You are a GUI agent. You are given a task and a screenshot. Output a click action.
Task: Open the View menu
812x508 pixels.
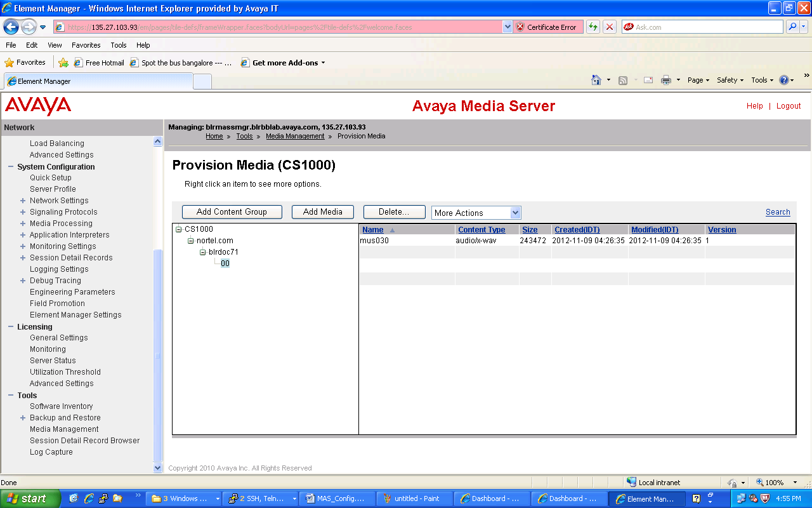pos(55,45)
